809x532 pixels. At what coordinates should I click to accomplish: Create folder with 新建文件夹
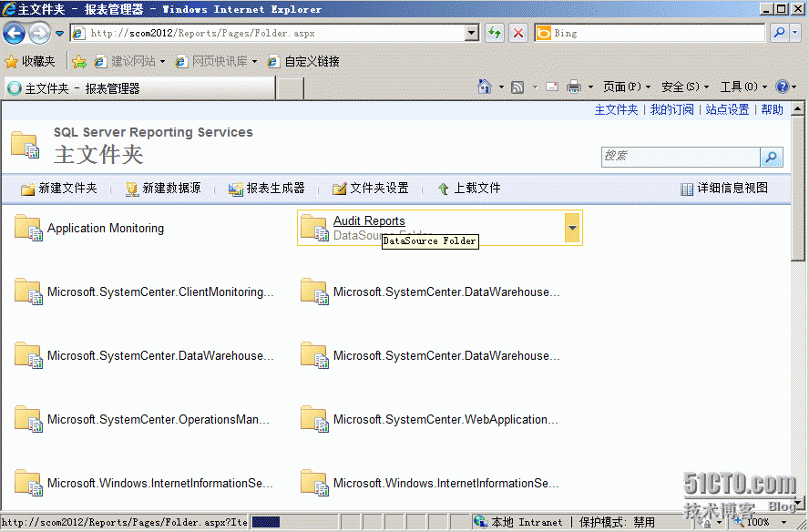coord(59,189)
